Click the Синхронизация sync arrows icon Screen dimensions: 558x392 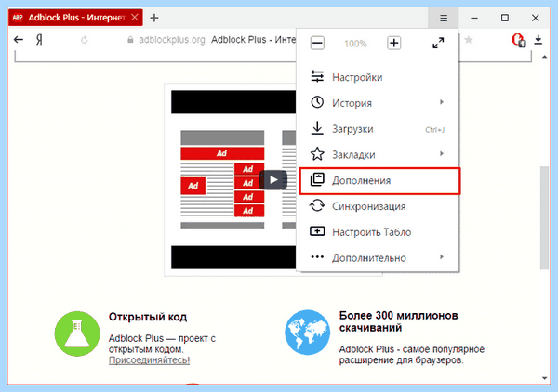click(317, 205)
